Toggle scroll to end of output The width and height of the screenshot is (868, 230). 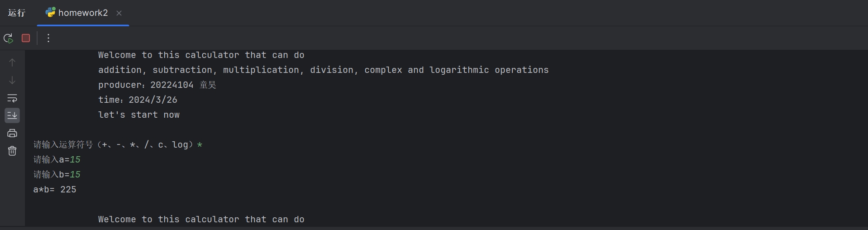[x=12, y=115]
